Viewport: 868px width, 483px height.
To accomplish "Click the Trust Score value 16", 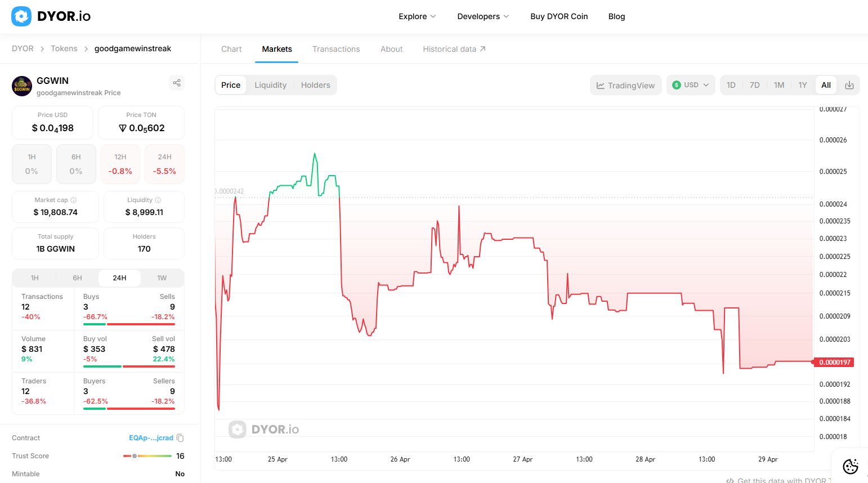I will click(180, 456).
